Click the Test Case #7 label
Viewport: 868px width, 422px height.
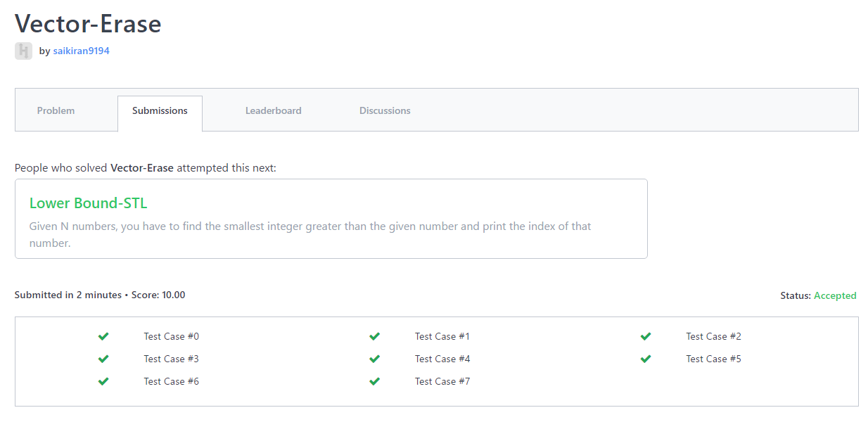(x=442, y=381)
